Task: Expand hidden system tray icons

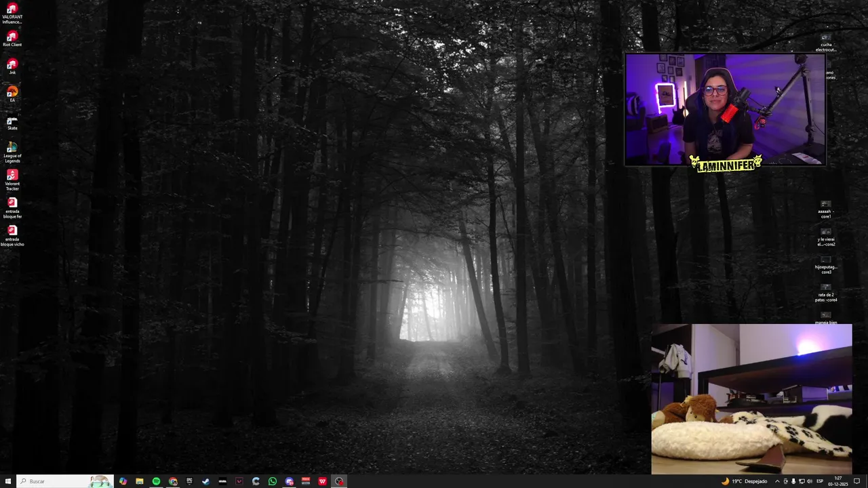Action: (x=777, y=481)
